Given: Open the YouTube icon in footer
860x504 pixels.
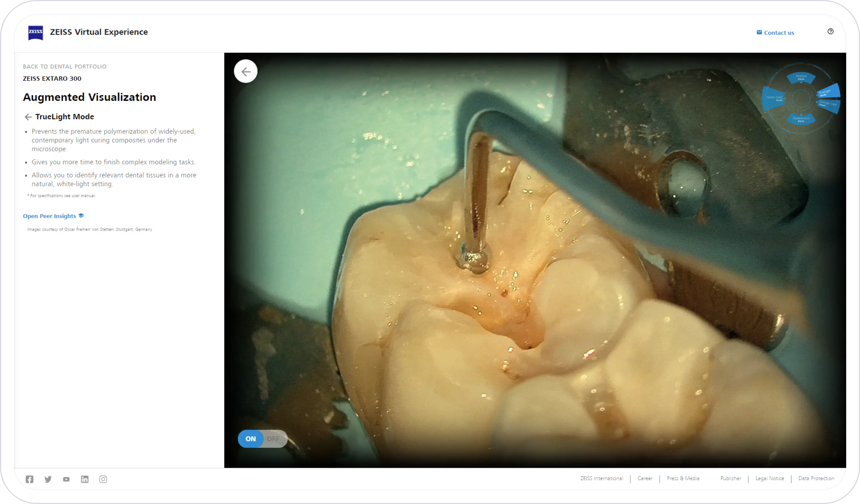Looking at the screenshot, I should pos(66,479).
